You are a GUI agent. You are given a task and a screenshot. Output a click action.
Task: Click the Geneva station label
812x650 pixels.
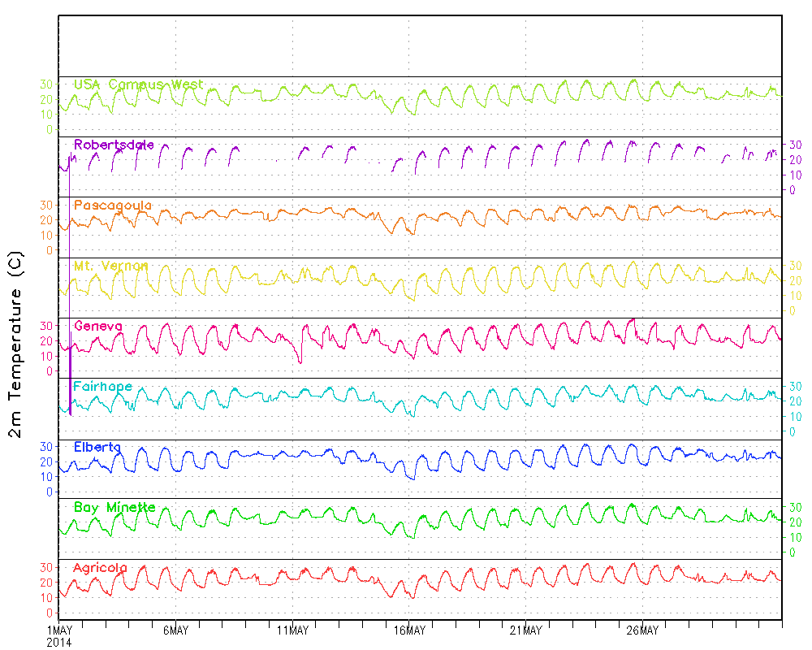click(97, 326)
